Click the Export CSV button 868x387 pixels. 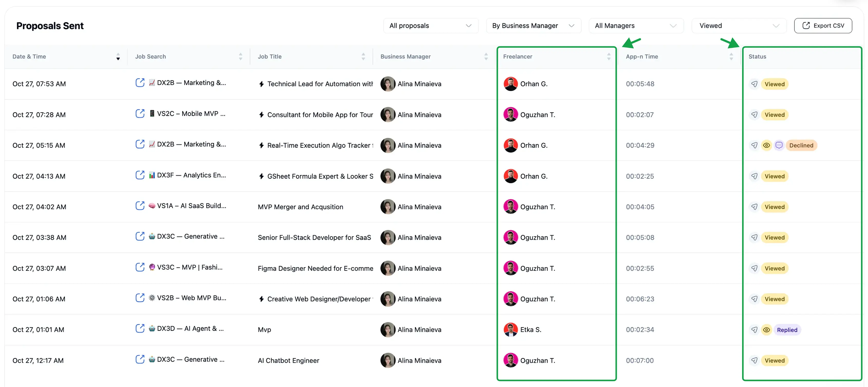[x=823, y=25]
